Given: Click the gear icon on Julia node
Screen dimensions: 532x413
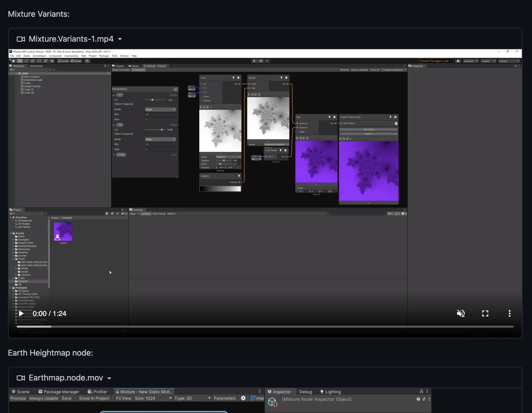Looking at the screenshot, I should pyautogui.click(x=238, y=78).
